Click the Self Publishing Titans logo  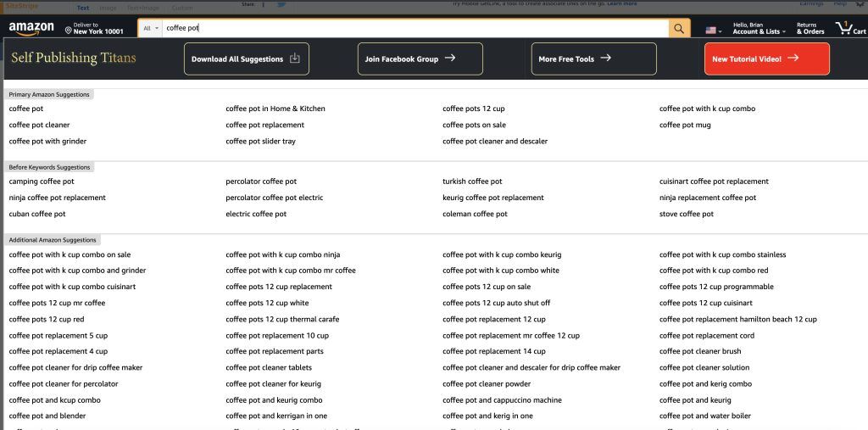(73, 59)
